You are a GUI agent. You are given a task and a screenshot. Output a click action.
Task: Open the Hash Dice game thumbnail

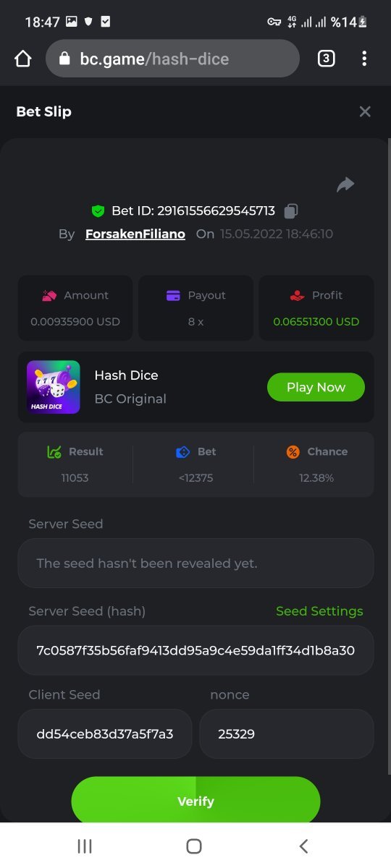tap(54, 387)
